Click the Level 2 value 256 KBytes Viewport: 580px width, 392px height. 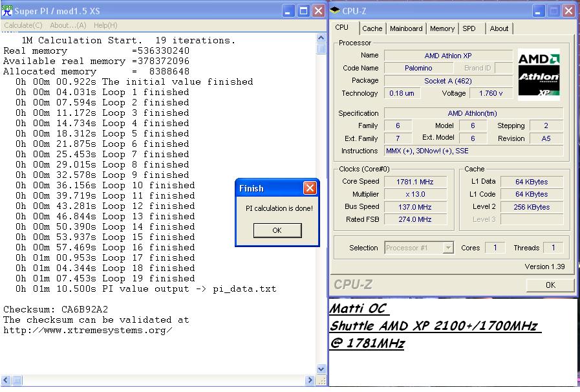(532, 207)
